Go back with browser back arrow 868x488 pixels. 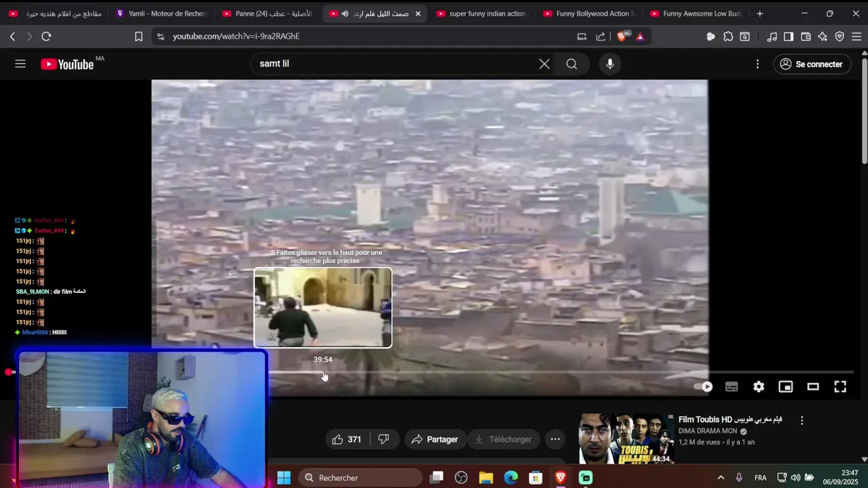pos(12,37)
